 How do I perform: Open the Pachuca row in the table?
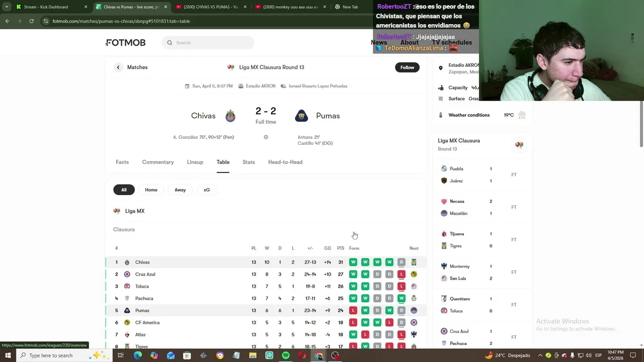(266, 298)
